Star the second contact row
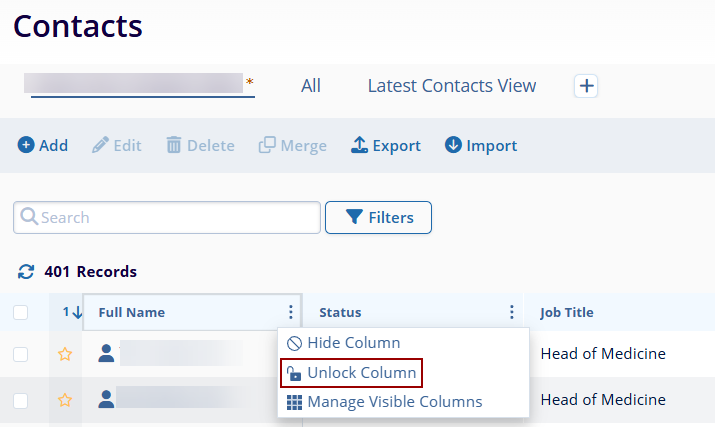The height and width of the screenshot is (427, 715). tap(65, 400)
